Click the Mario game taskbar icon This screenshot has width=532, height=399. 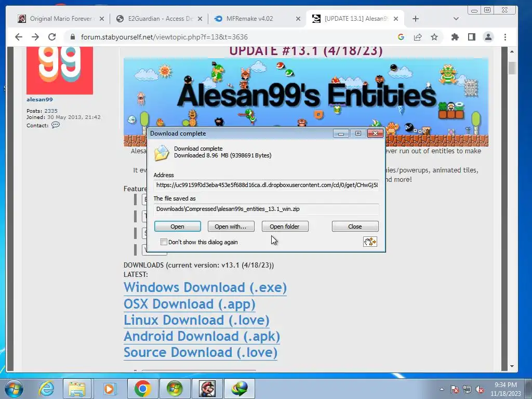[x=207, y=389]
